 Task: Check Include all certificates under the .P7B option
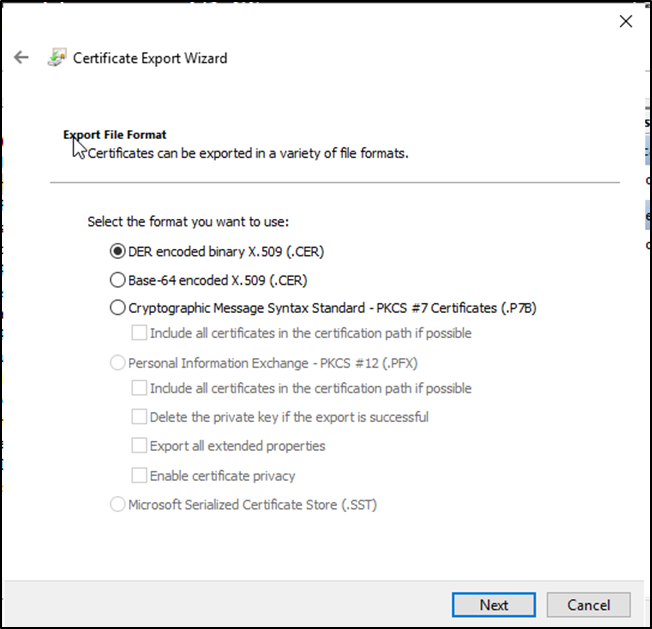139,333
